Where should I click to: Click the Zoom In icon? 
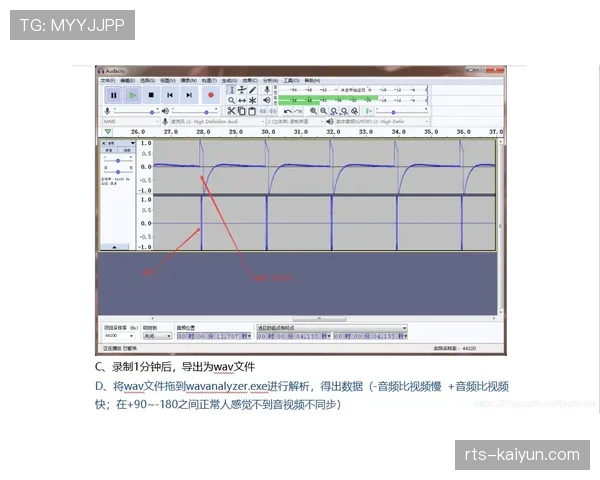pyautogui.click(x=313, y=111)
